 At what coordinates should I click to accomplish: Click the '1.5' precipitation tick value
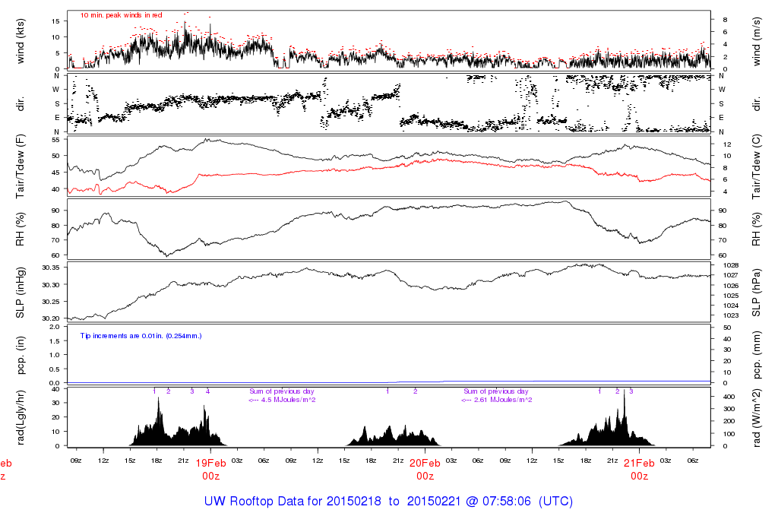pyautogui.click(x=55, y=341)
